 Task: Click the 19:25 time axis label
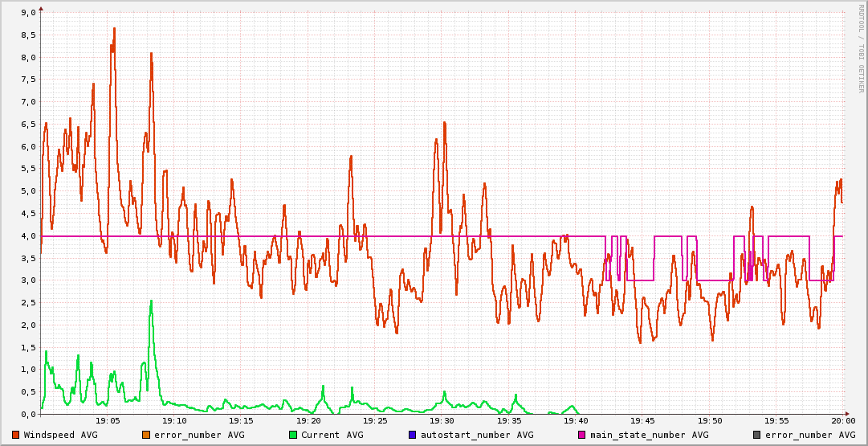point(375,422)
